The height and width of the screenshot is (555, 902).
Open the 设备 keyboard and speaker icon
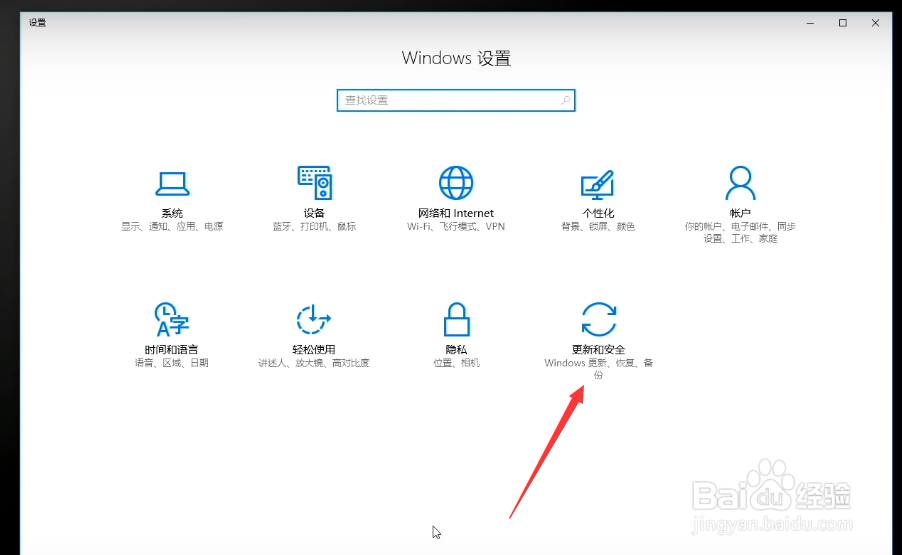click(x=315, y=183)
